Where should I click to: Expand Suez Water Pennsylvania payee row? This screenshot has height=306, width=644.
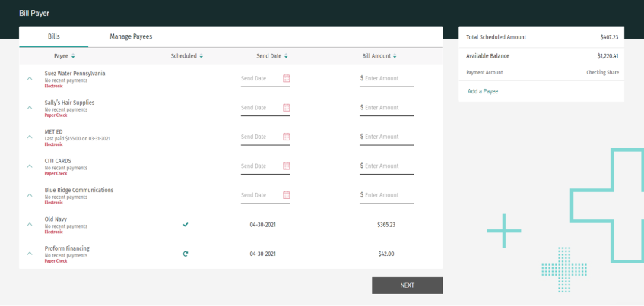click(x=30, y=78)
